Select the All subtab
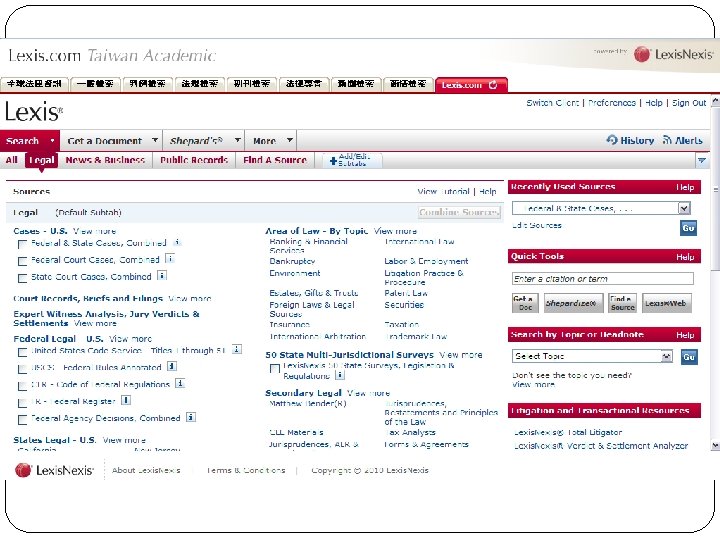Viewport: 720px width, 540px height. (x=12, y=160)
